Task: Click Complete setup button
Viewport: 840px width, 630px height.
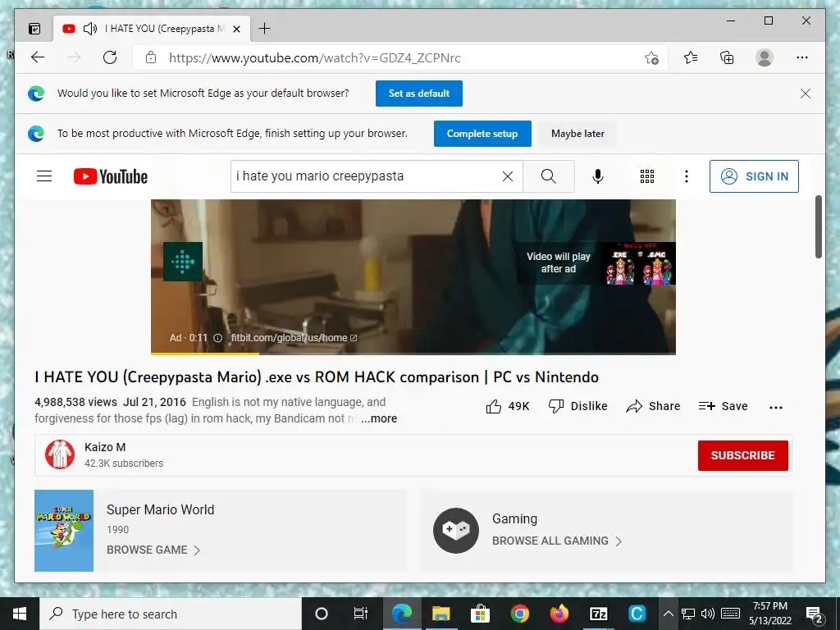Action: point(482,134)
